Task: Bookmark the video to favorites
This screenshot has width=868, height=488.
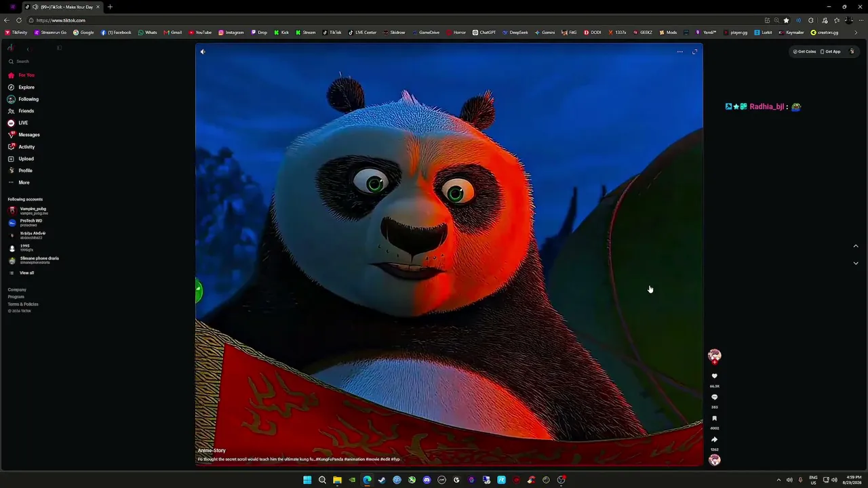Action: 714,419
